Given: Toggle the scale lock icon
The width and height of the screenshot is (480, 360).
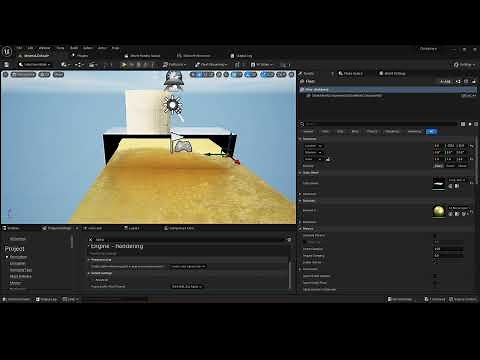Looking at the screenshot, I should pyautogui.click(x=328, y=159).
